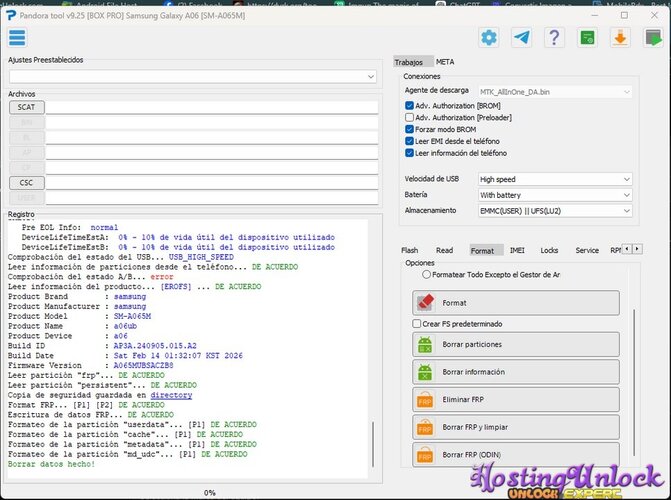Open the Locks tab
The image size is (671, 500).
pyautogui.click(x=549, y=250)
